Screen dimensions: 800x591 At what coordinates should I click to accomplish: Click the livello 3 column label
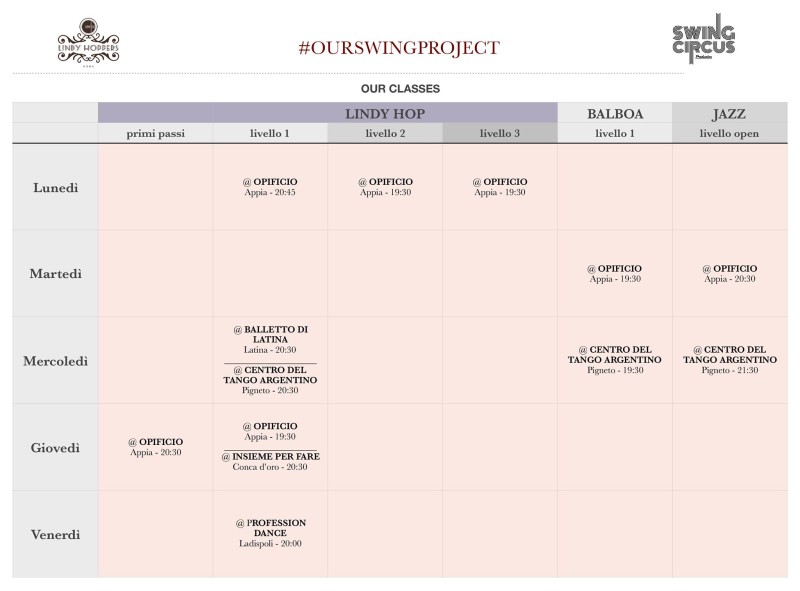pyautogui.click(x=499, y=133)
